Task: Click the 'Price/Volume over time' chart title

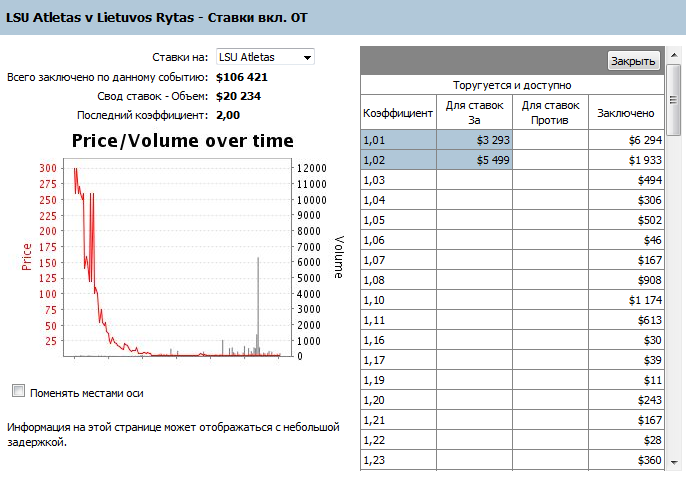Action: (182, 141)
